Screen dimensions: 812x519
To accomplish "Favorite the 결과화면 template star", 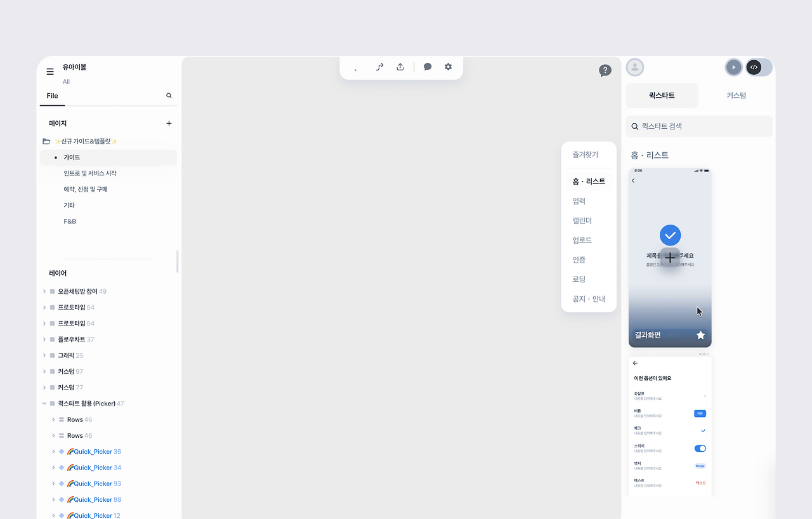I will click(x=700, y=335).
